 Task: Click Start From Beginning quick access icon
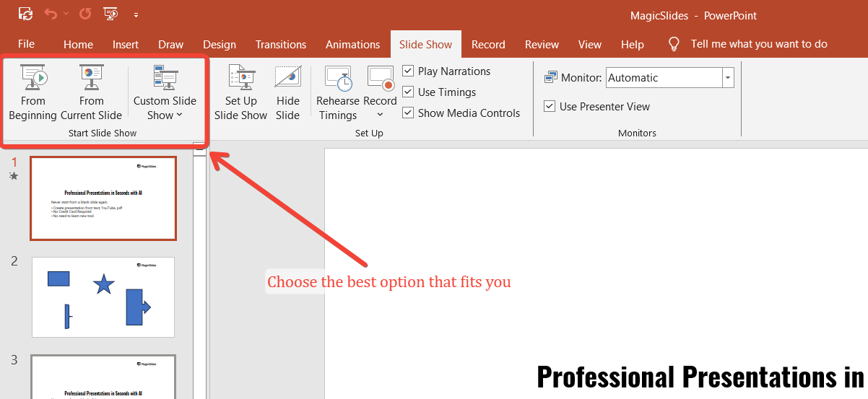pyautogui.click(x=110, y=14)
